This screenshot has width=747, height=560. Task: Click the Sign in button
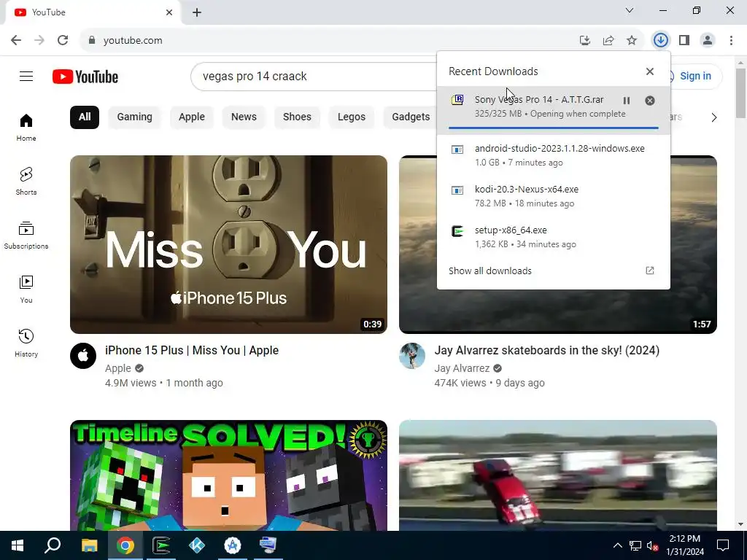pyautogui.click(x=695, y=76)
